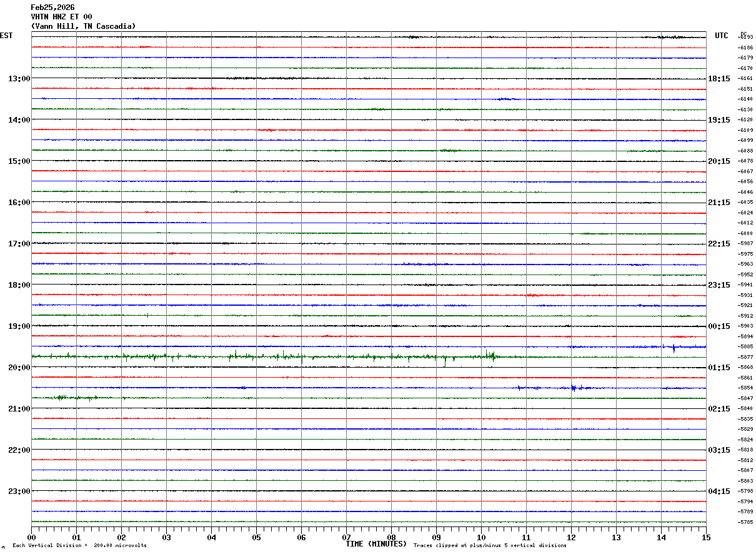Click the DC offset value -5903
This screenshot has width=756, height=554.
coord(746,326)
